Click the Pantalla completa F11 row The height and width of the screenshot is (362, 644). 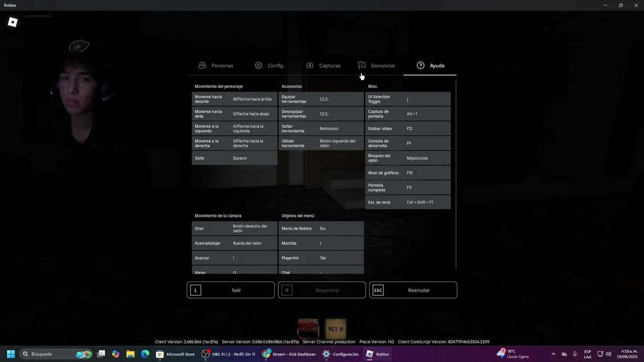(x=408, y=188)
